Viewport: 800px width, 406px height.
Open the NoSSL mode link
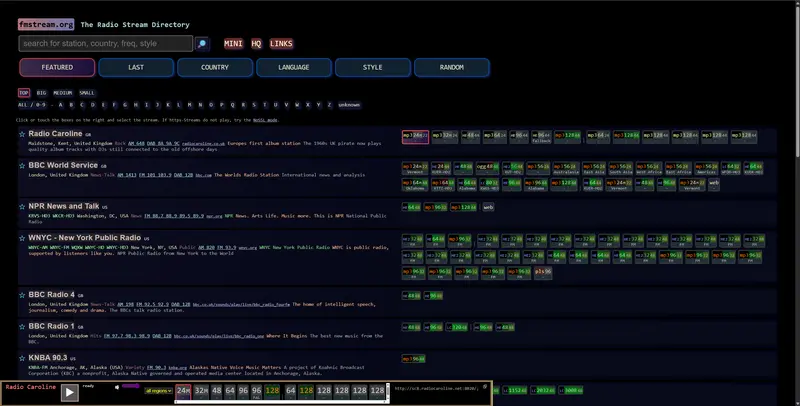pos(265,120)
